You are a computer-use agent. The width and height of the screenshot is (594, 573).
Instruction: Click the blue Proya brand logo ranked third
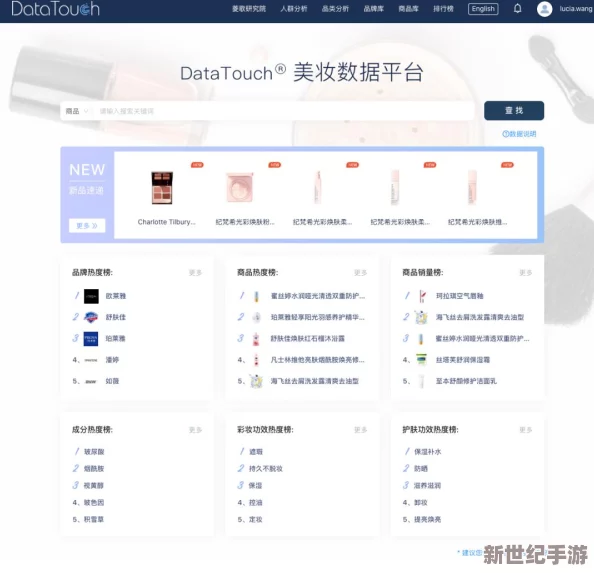[91, 339]
